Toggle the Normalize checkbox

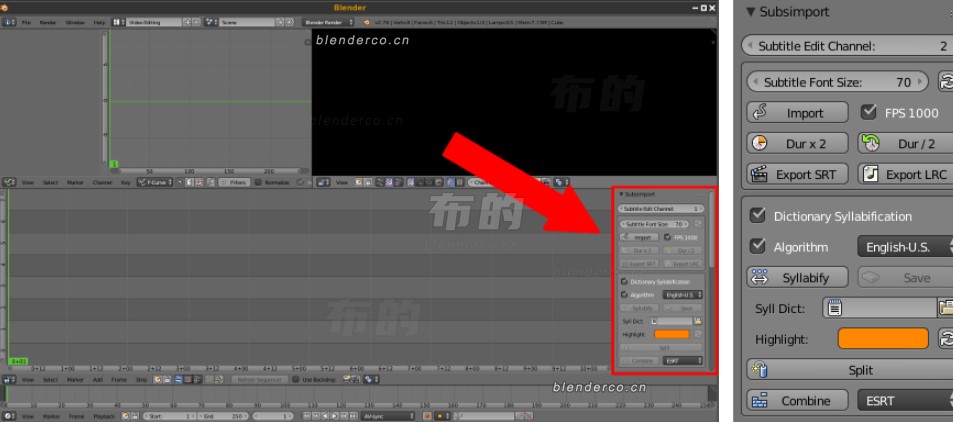(x=258, y=182)
